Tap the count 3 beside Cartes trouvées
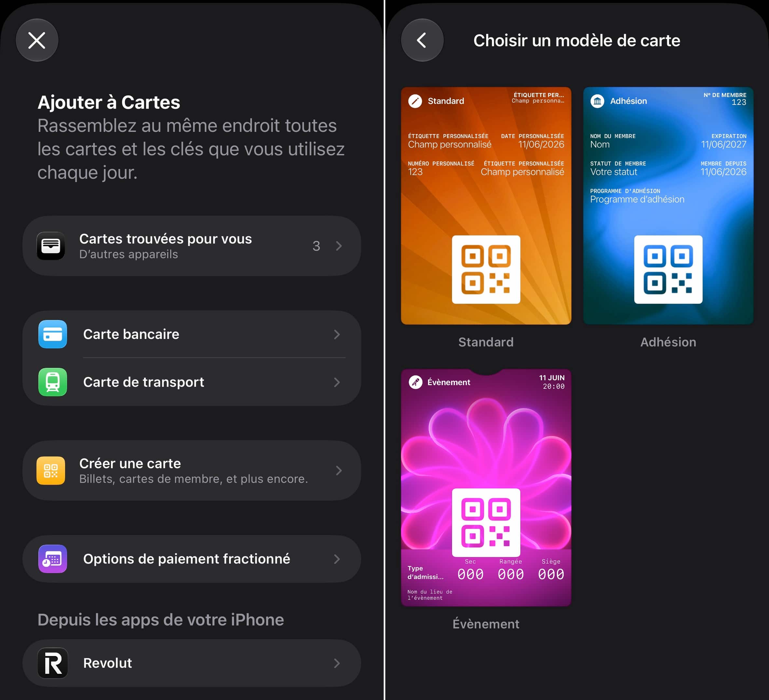The image size is (769, 700). 316,246
